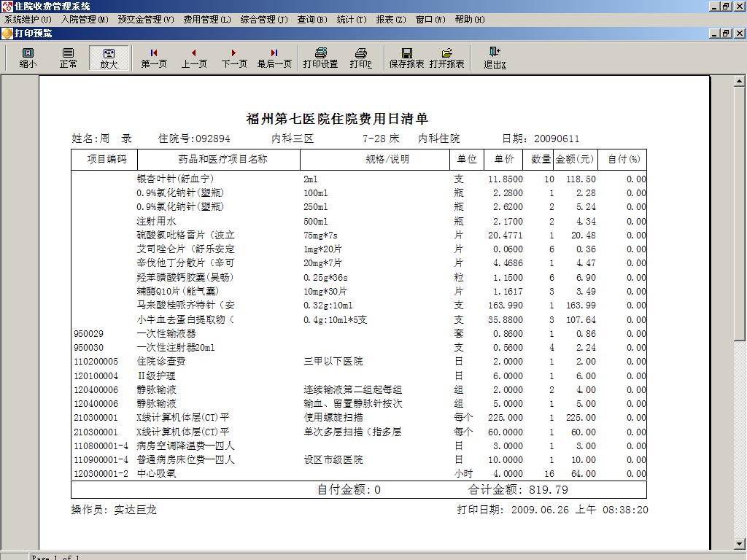Click the 住院诊查费 item name
Screen dimensions: 747x560
pos(161,362)
